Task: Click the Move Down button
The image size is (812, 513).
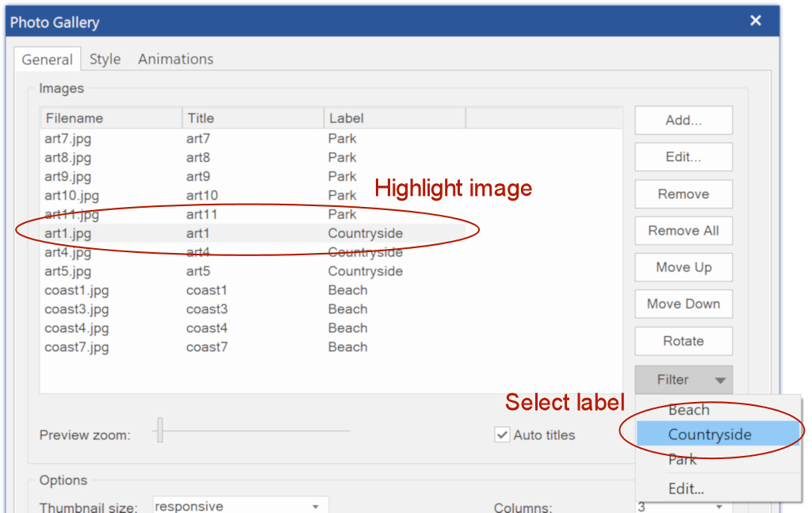Action: (x=683, y=304)
